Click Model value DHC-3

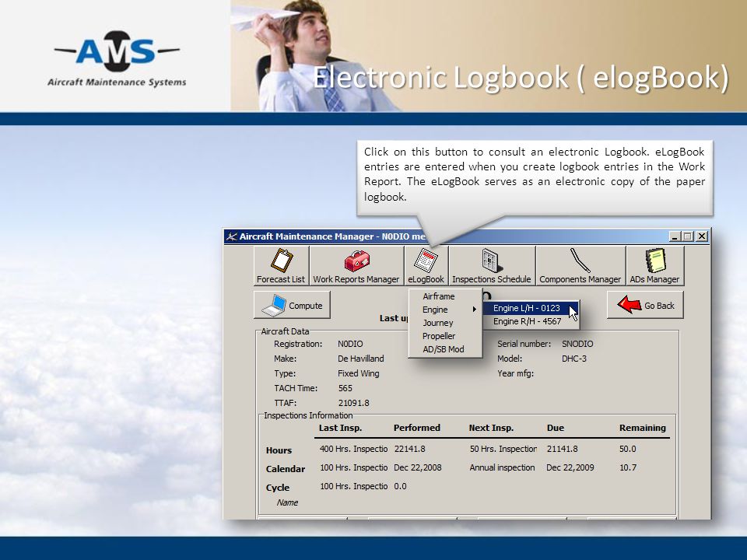[574, 359]
